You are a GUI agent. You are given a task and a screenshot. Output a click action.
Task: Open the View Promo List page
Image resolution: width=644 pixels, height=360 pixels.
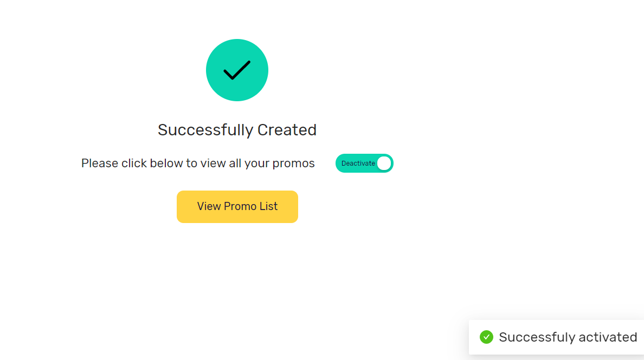tap(237, 206)
